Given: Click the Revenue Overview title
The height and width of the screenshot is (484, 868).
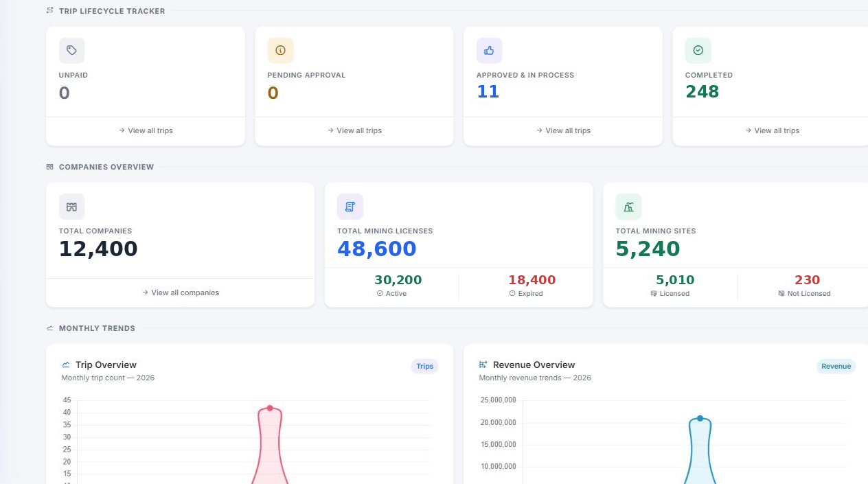Looking at the screenshot, I should coord(534,365).
